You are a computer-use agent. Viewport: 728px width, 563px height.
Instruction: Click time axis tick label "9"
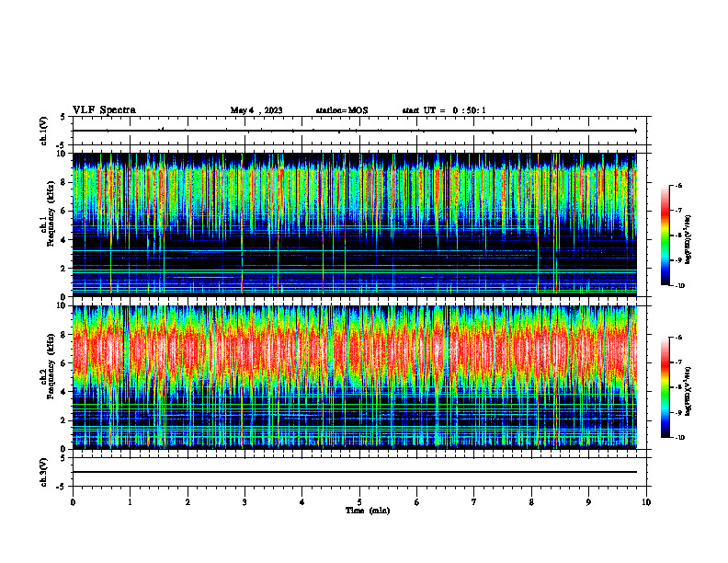tap(588, 502)
